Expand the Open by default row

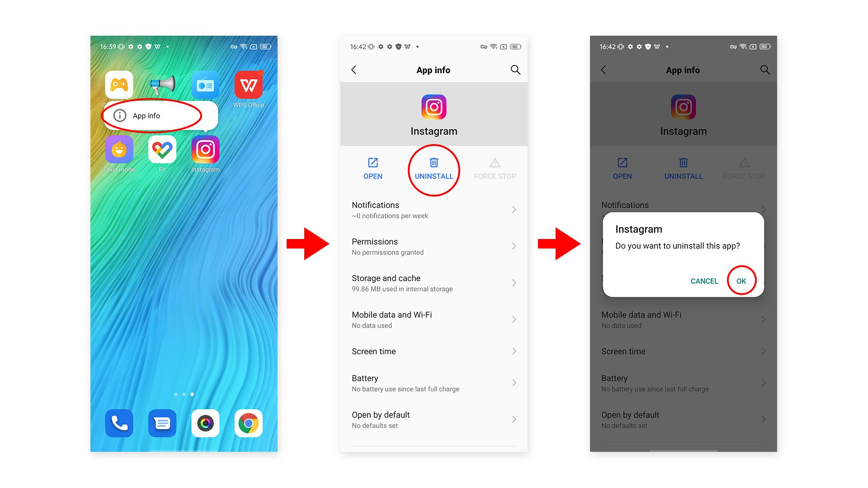[434, 420]
